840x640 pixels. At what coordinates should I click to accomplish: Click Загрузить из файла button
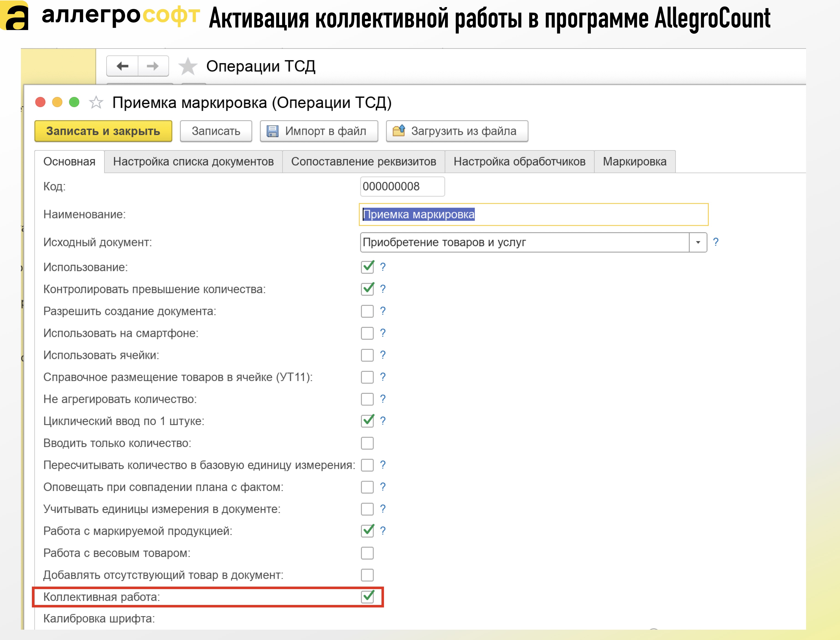[x=457, y=131]
